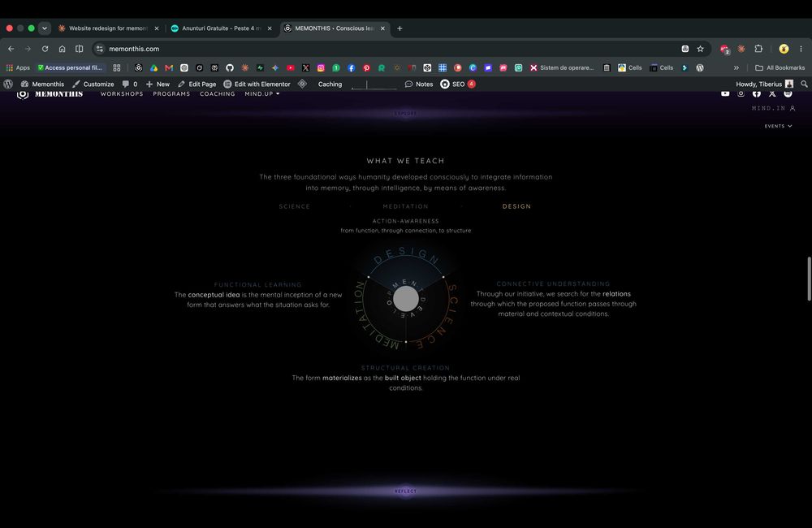Open COACHING in site navigation
Screen dimensions: 812x528
click(x=218, y=93)
